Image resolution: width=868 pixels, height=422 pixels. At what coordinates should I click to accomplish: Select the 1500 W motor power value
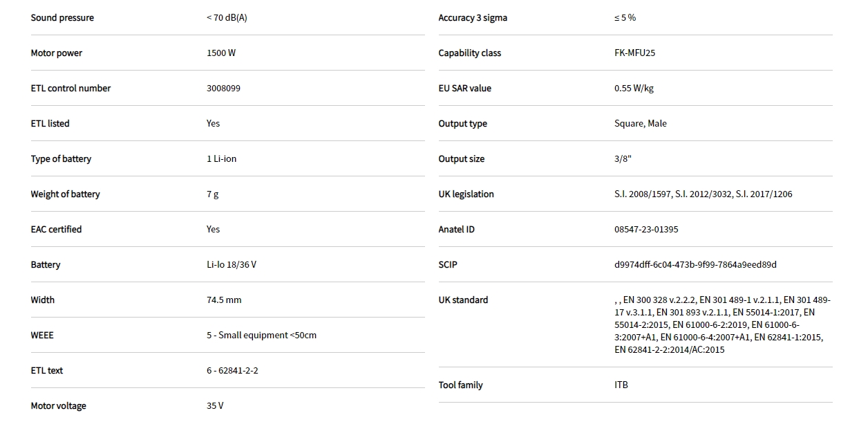click(x=221, y=53)
